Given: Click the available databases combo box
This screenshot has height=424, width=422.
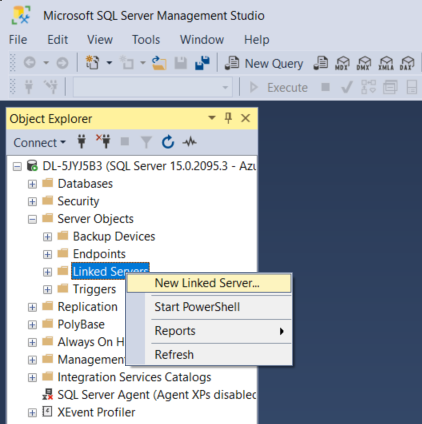Looking at the screenshot, I should click(153, 87).
